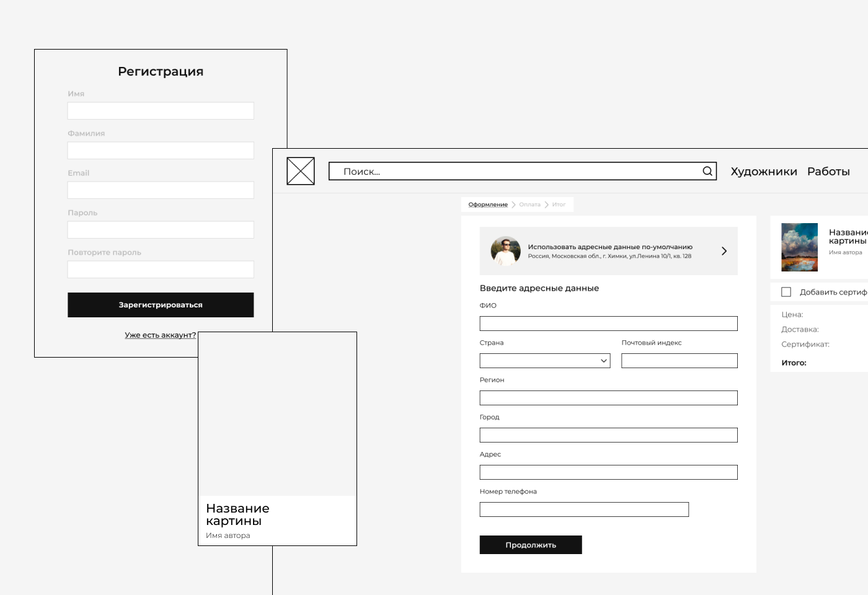The image size is (868, 595).
Task: Click the ФИО input field
Action: (x=608, y=324)
